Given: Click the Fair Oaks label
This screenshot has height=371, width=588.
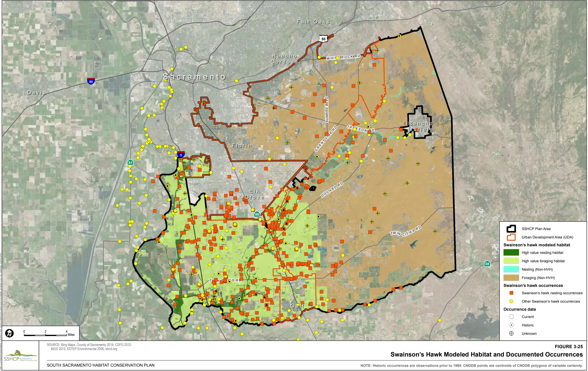Looking at the screenshot, I should click(x=313, y=22).
